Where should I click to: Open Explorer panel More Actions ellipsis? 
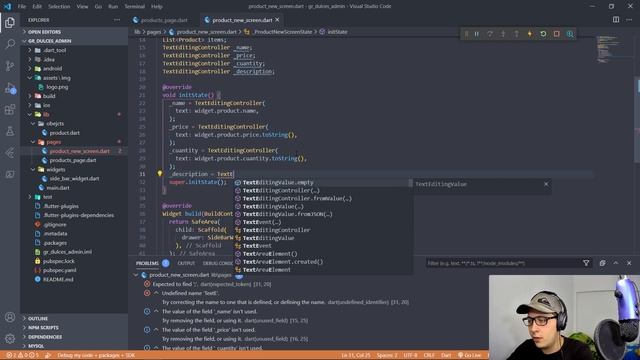[x=117, y=20]
